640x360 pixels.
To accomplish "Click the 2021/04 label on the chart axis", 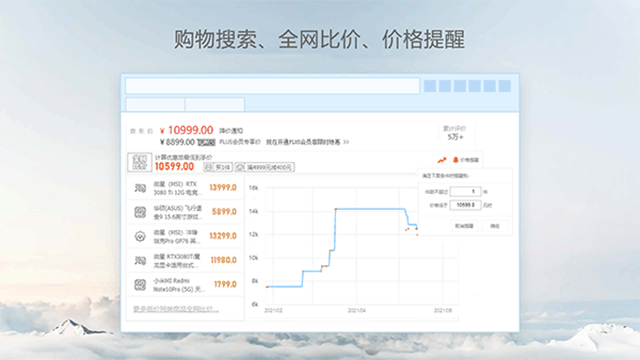I will tap(357, 311).
